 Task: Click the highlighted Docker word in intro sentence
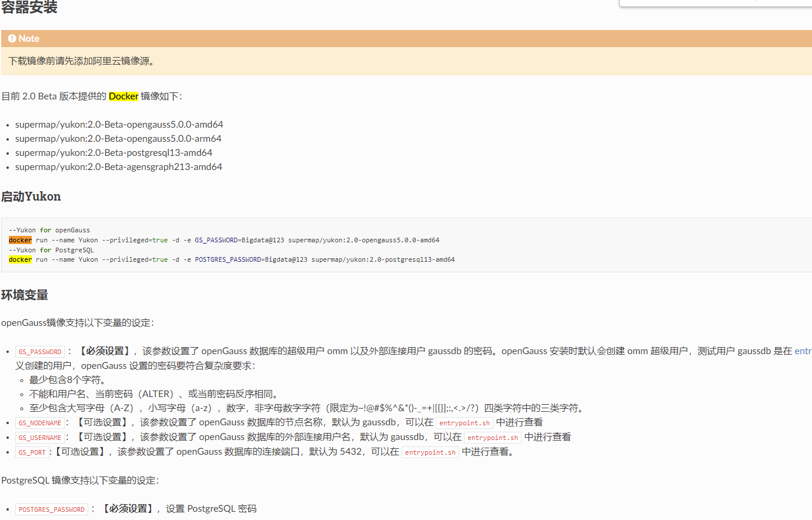click(123, 96)
